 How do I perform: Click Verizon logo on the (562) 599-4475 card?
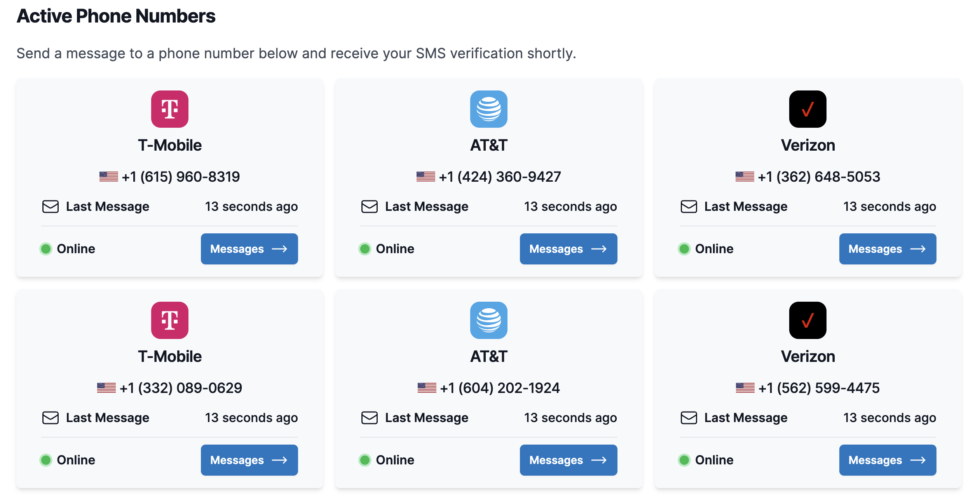pyautogui.click(x=808, y=320)
